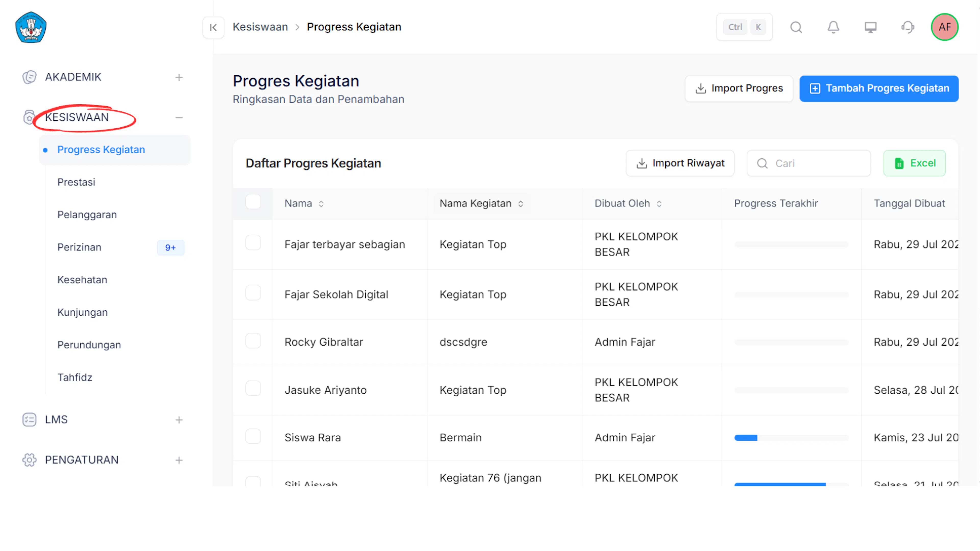Focus the Cari search field
The height and width of the screenshot is (551, 980).
808,164
